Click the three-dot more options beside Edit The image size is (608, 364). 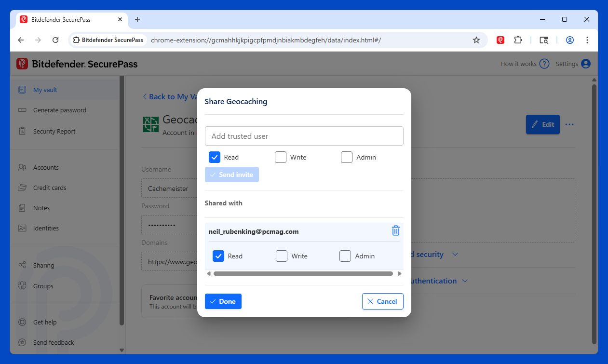click(x=569, y=124)
